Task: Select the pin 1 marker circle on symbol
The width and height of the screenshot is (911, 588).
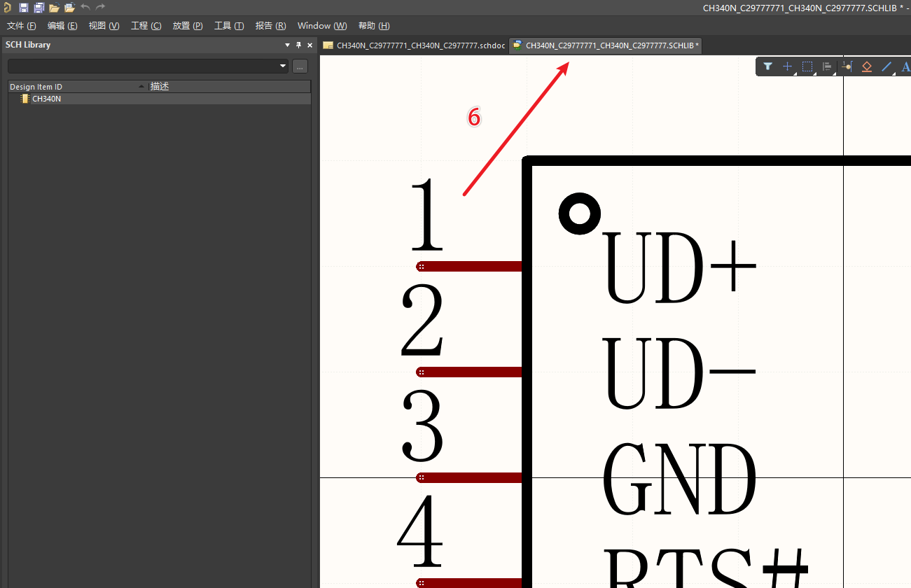Action: point(580,213)
